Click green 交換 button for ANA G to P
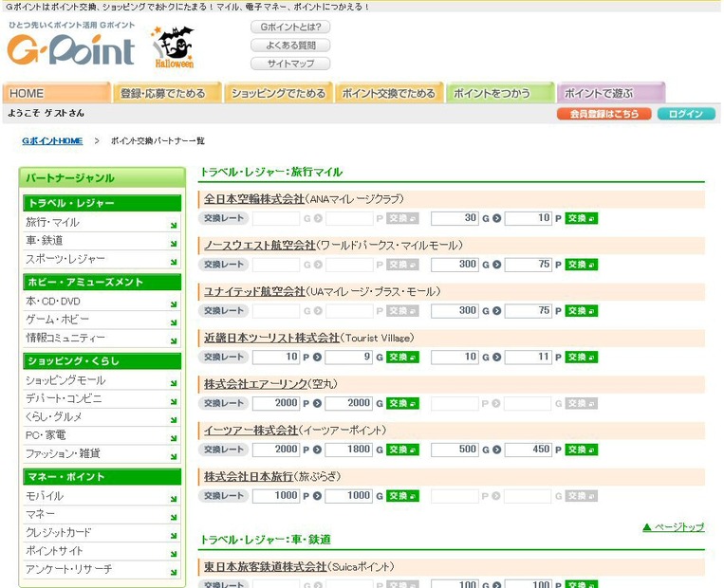The height and width of the screenshot is (588, 724). pyautogui.click(x=582, y=218)
